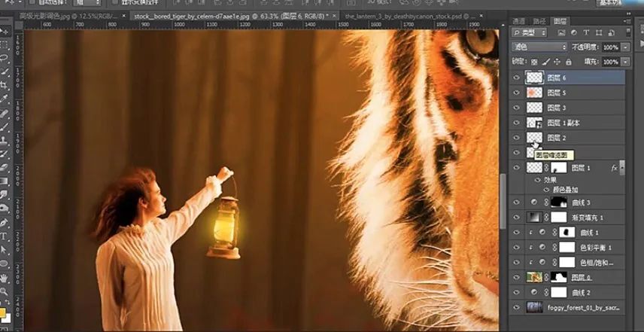Open the the_lantern_3 document tab
Viewport: 644px width, 332px height.
[x=392, y=15]
